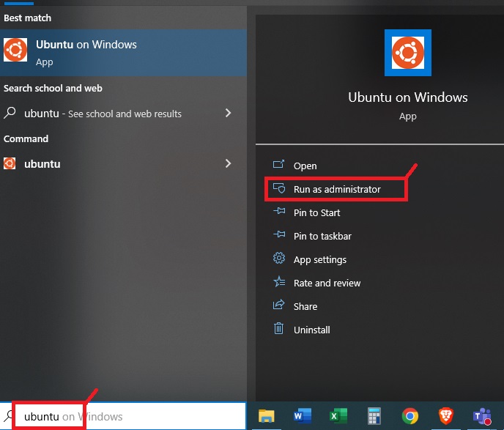Open Microsoft Teams from the taskbar
Viewport: 504px width, 430px height.
click(x=482, y=416)
